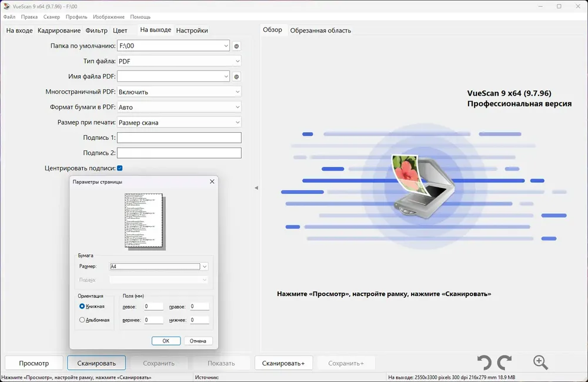The image size is (588, 382).
Task: Toggle the Центрировать подписи checkbox
Action: [x=119, y=168]
